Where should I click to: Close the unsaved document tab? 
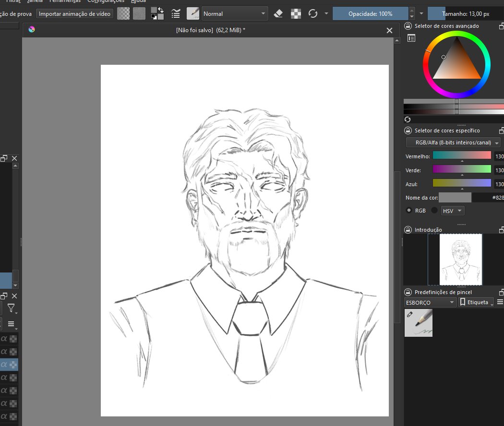[x=389, y=30]
